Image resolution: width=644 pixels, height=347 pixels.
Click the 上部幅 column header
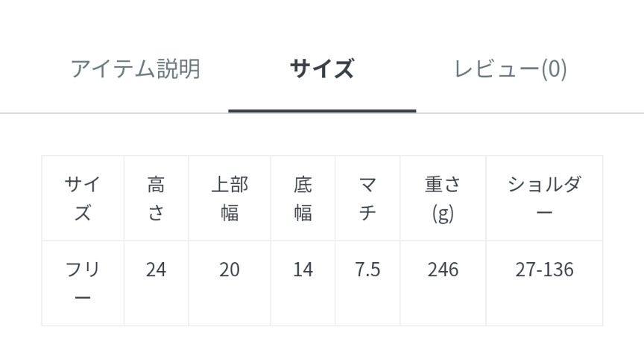(230, 198)
